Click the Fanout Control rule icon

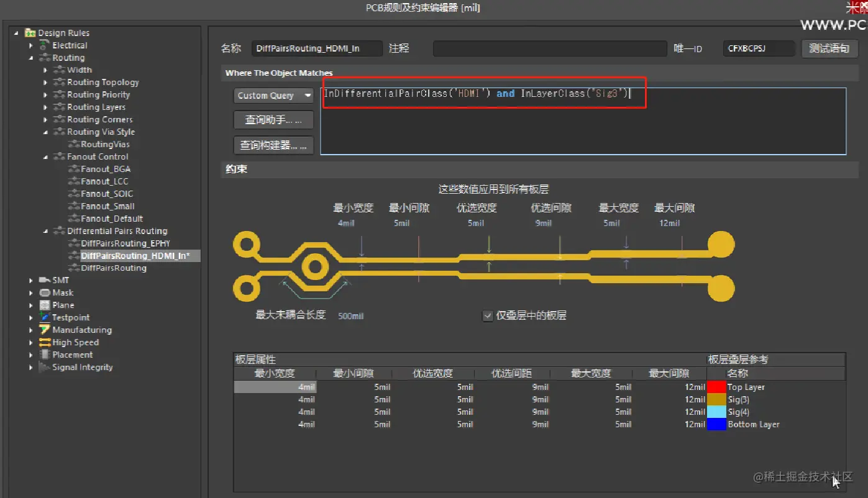pyautogui.click(x=59, y=157)
